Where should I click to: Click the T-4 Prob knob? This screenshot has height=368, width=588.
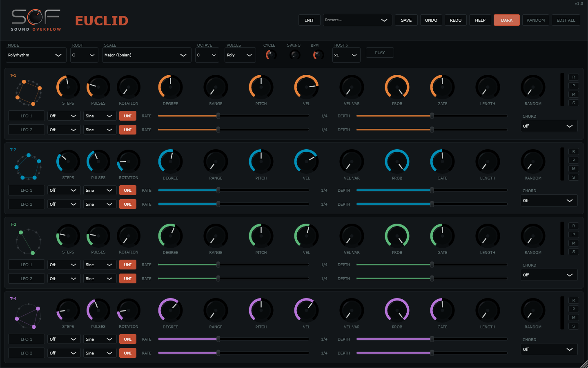pyautogui.click(x=397, y=310)
